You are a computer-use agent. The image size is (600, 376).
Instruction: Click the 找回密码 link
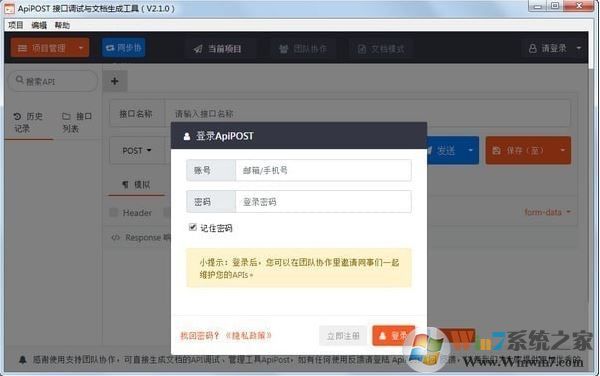tap(199, 335)
